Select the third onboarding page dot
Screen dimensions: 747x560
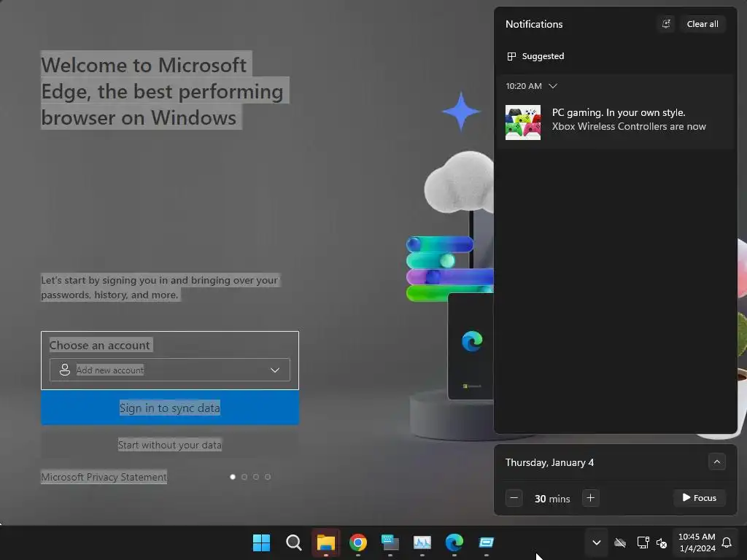click(256, 477)
